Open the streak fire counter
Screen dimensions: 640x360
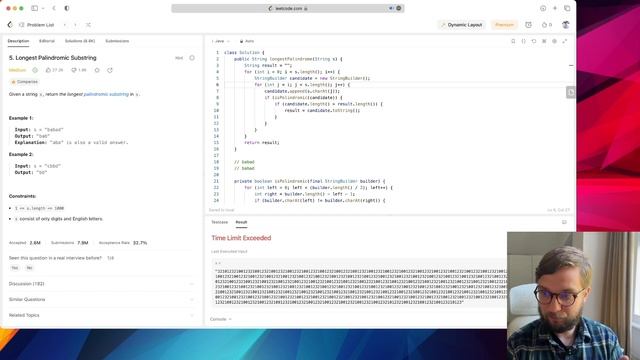(547, 25)
